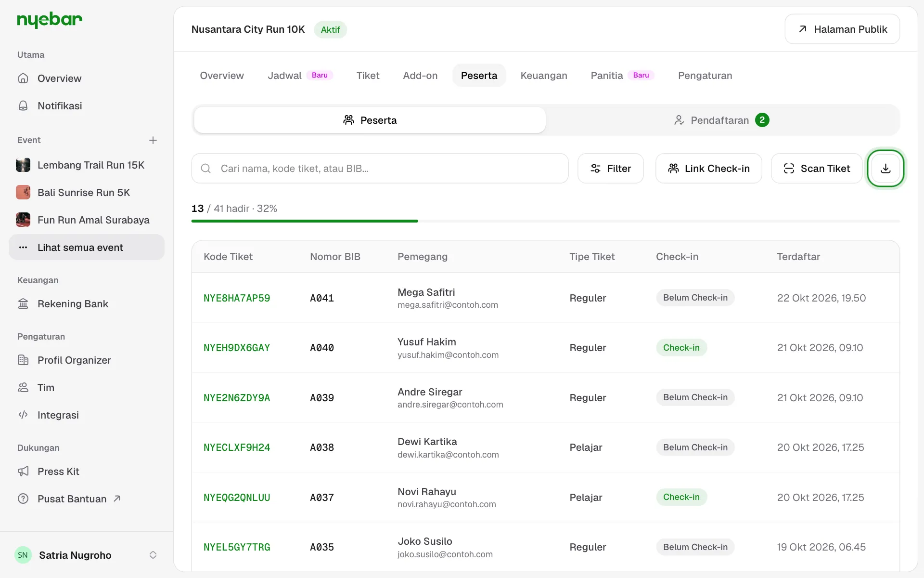This screenshot has width=924, height=578.
Task: Open ticket code NYEH9DX6GAY
Action: (237, 348)
